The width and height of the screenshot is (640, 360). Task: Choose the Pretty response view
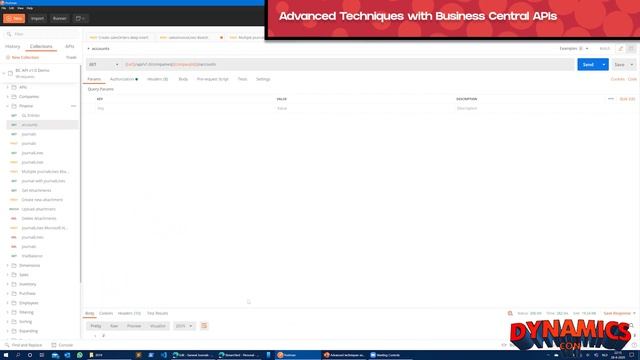[96, 326]
